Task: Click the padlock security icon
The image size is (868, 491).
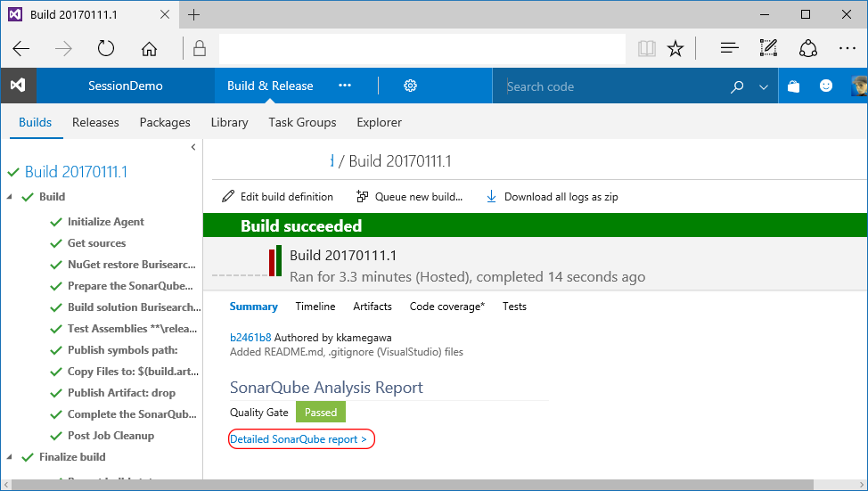Action: tap(200, 48)
